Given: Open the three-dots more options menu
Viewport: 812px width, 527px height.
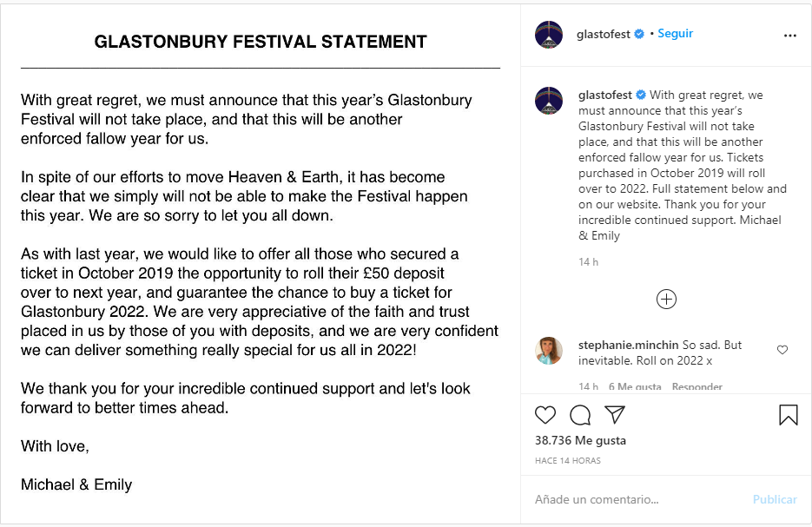Looking at the screenshot, I should (789, 36).
